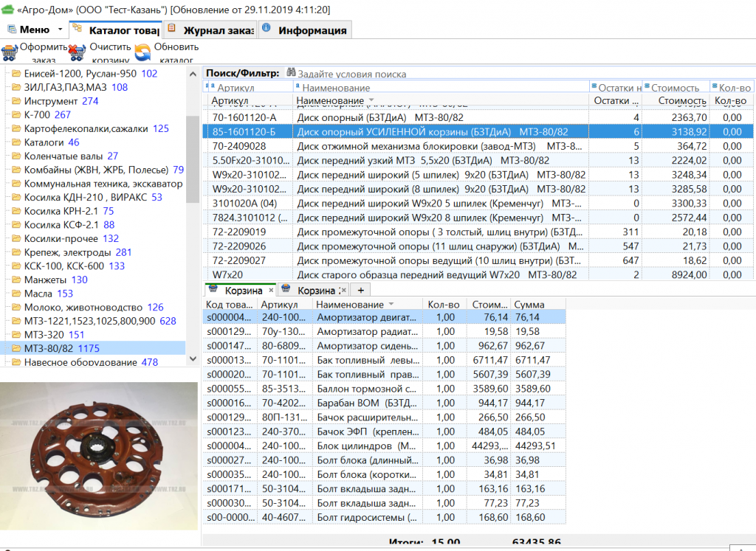Click the Информация tab info icon
Image resolution: width=756 pixels, height=551 pixels.
(266, 28)
